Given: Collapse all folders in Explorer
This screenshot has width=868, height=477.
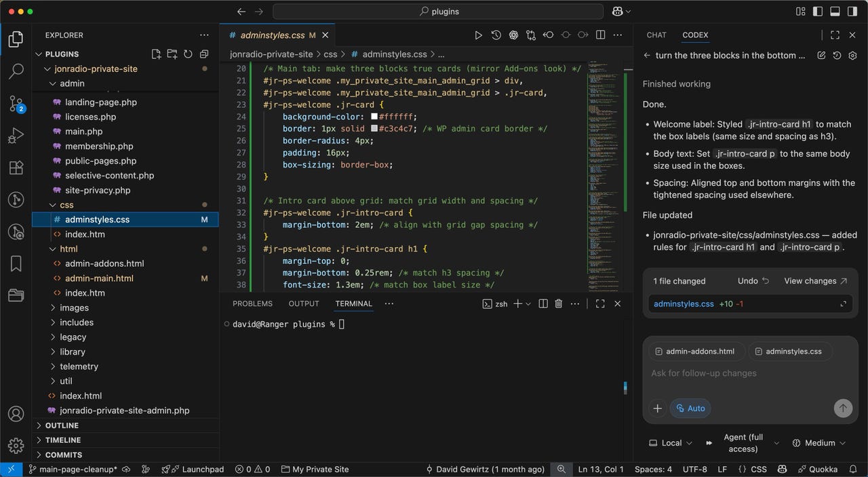Looking at the screenshot, I should point(203,54).
